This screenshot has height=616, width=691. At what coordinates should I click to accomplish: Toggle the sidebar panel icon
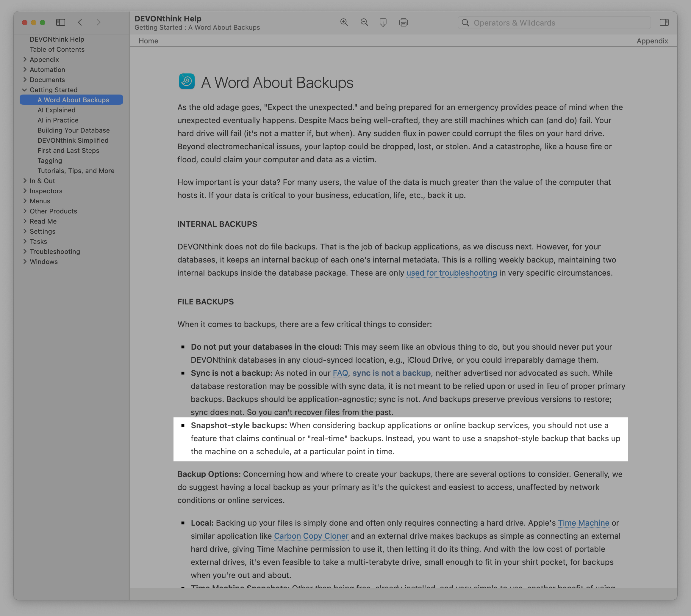click(61, 22)
